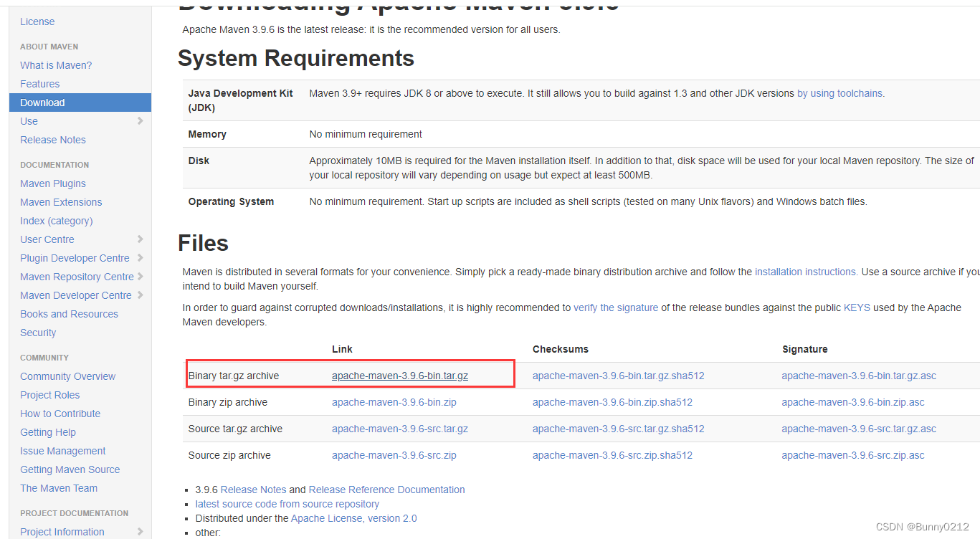Expand the Maven Developer Centre chevron
980x539 pixels.
point(141,295)
